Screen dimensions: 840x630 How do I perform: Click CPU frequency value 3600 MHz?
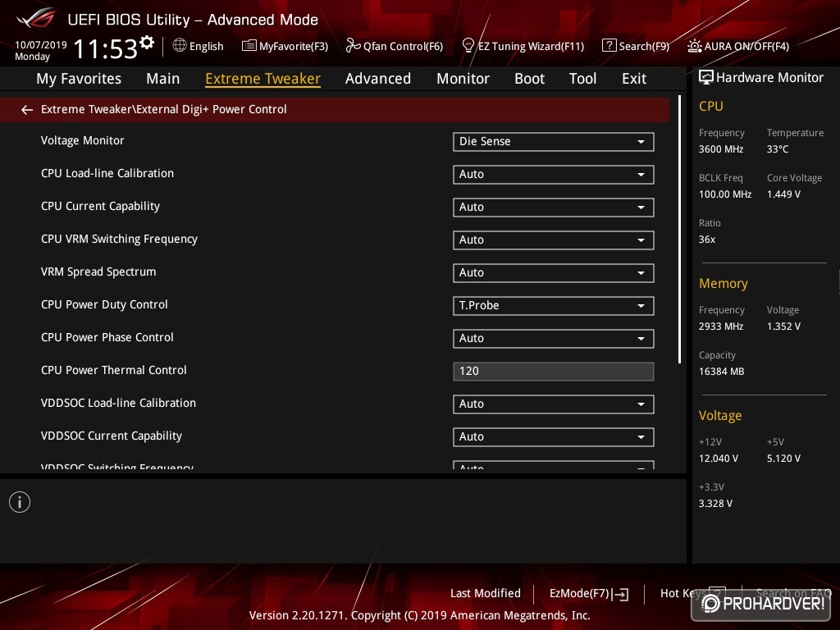(720, 149)
